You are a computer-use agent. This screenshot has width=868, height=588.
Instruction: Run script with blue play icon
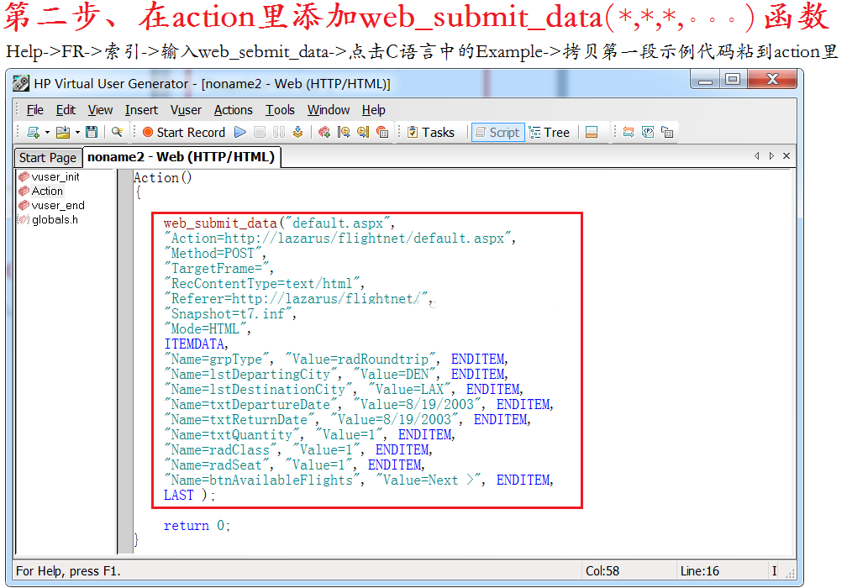(x=240, y=132)
